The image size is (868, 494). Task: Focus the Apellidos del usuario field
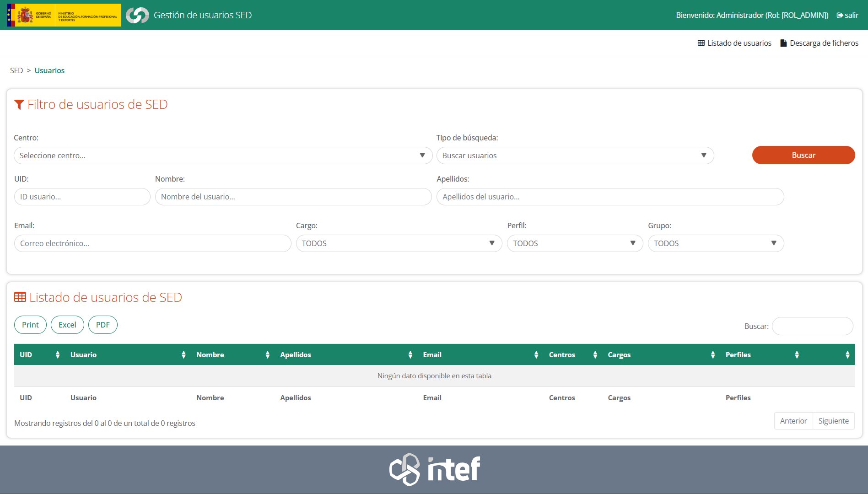tap(610, 197)
